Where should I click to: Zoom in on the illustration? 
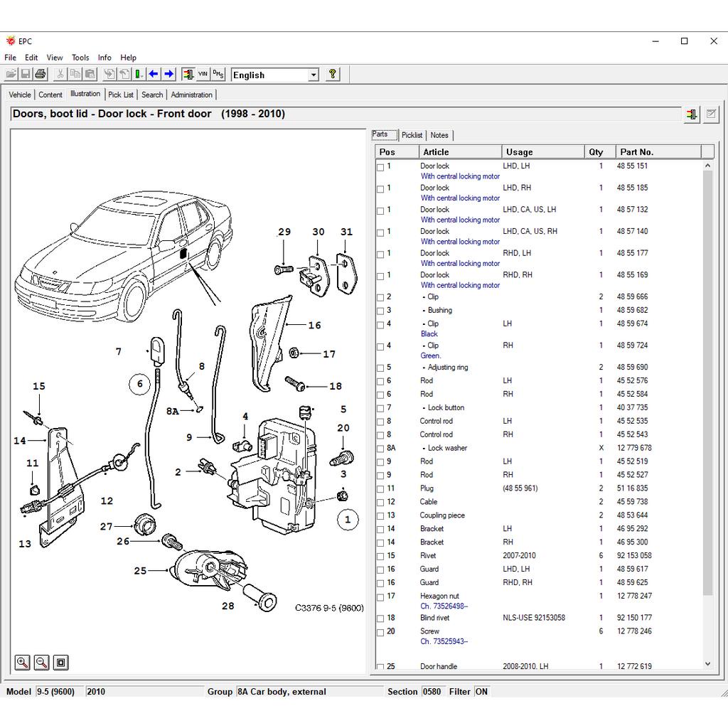coord(23,663)
